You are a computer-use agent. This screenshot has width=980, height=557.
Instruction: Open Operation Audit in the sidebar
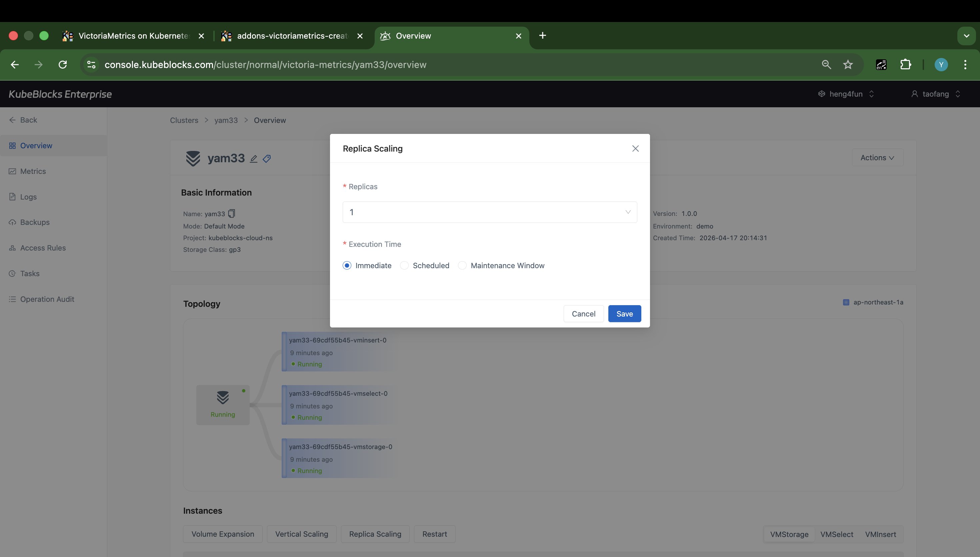(x=53, y=299)
